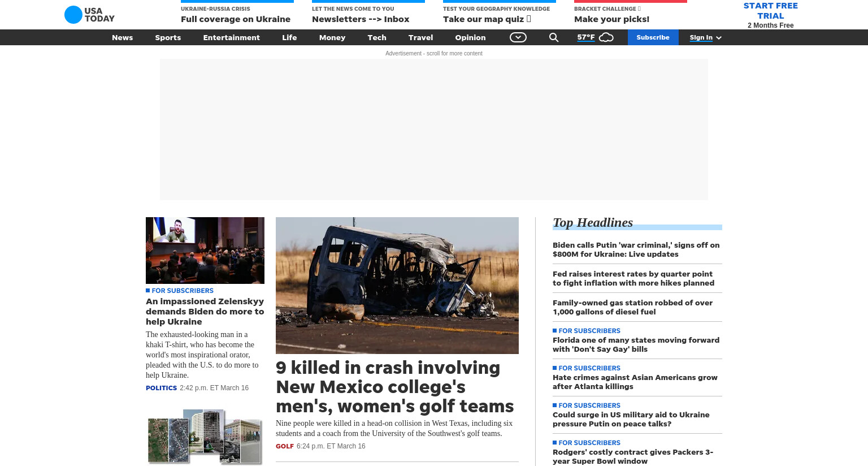Click the cloudy weather icon

point(606,37)
